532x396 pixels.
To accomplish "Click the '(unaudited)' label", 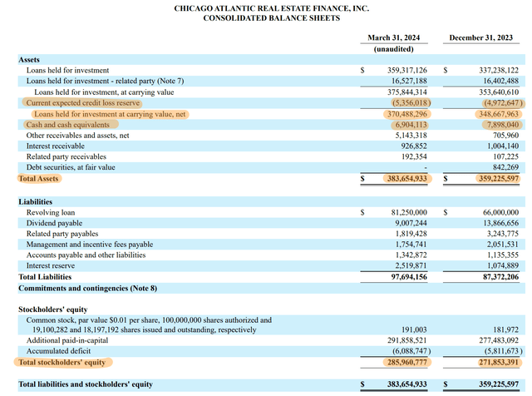I will 393,49.
